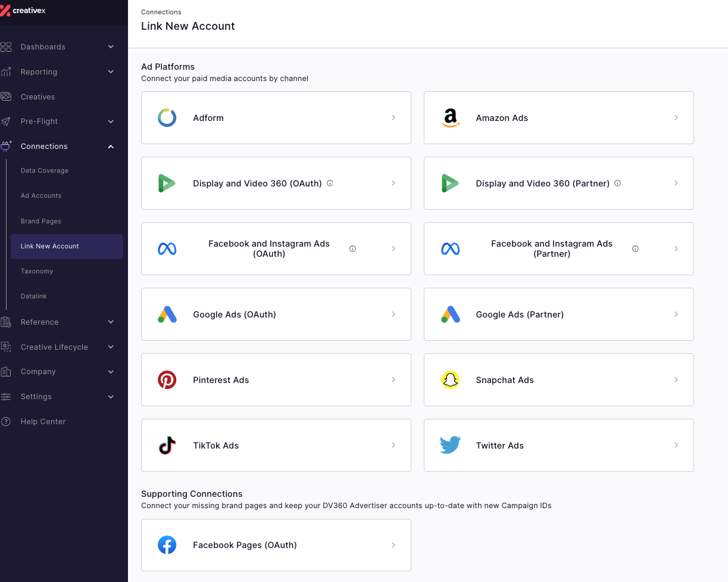This screenshot has width=728, height=582.
Task: Show info for Display and Video 360 (OAuth)
Action: (330, 183)
